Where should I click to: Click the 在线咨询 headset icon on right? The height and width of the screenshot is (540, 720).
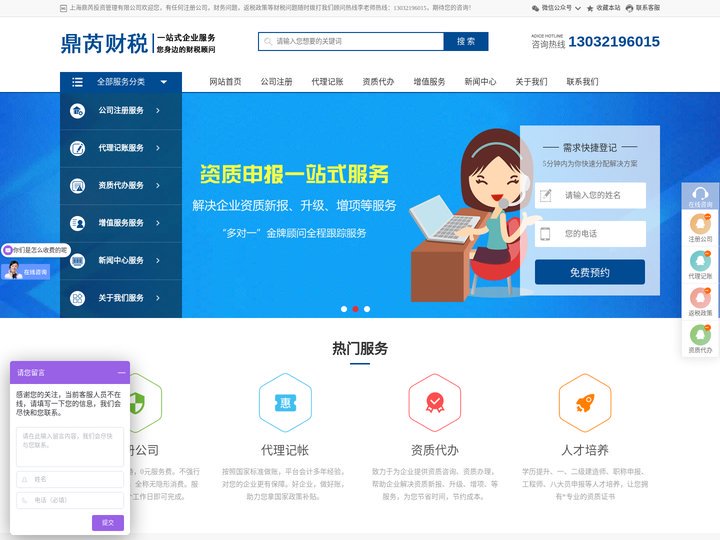(700, 197)
